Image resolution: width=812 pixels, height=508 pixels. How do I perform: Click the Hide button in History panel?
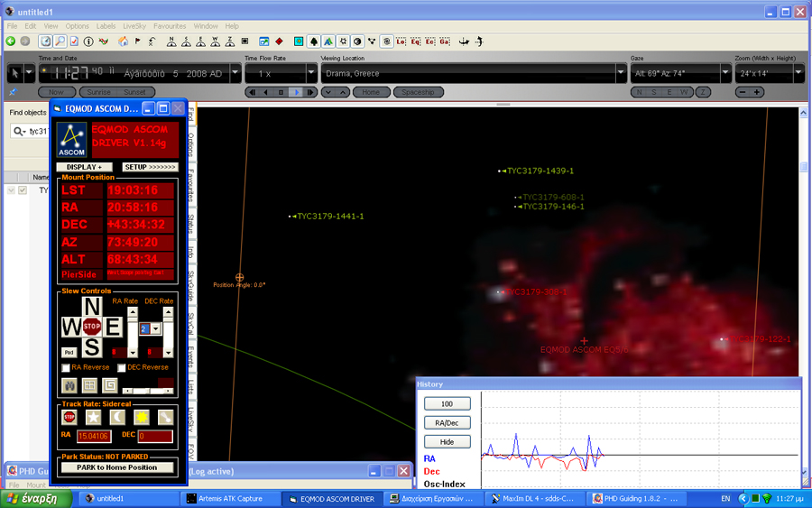[447, 442]
